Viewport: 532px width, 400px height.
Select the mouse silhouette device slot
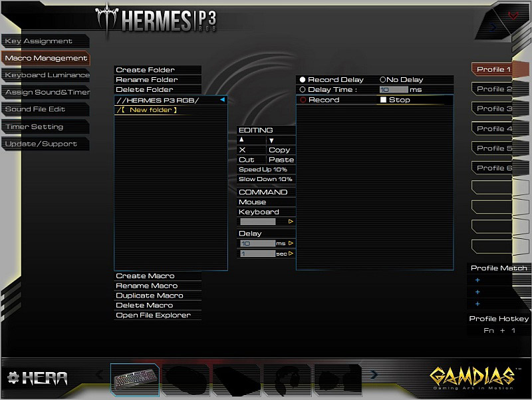186,379
